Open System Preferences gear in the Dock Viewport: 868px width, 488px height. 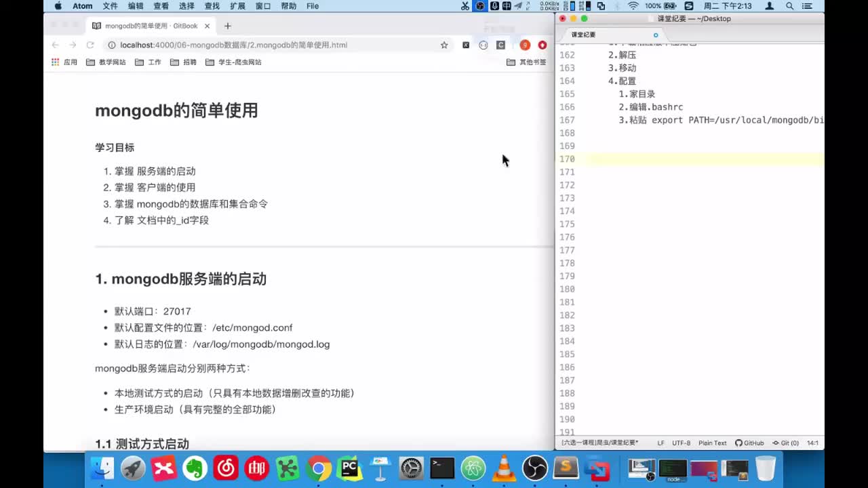tap(412, 468)
